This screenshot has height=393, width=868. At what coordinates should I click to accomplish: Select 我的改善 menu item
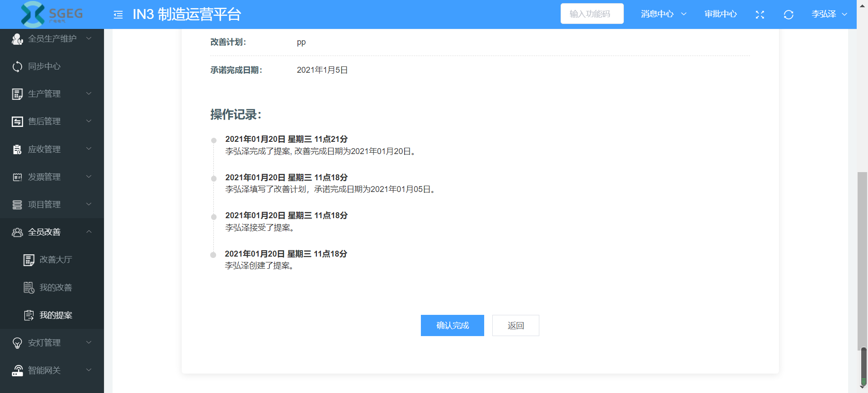point(56,288)
